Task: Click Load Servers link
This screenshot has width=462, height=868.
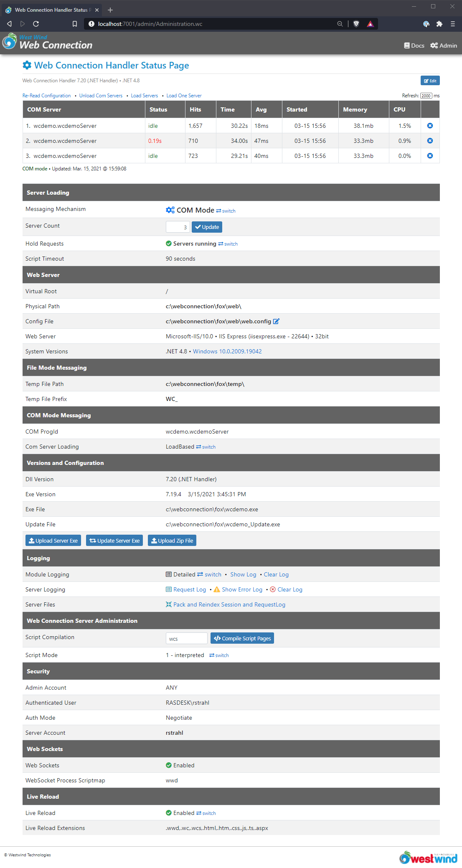Action: [x=145, y=96]
